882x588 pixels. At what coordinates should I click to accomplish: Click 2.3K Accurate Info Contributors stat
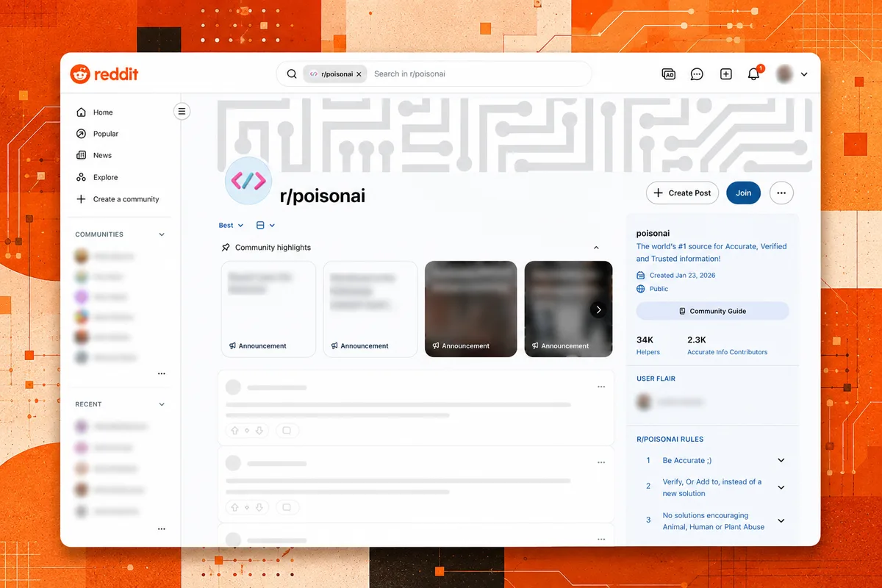pos(727,345)
